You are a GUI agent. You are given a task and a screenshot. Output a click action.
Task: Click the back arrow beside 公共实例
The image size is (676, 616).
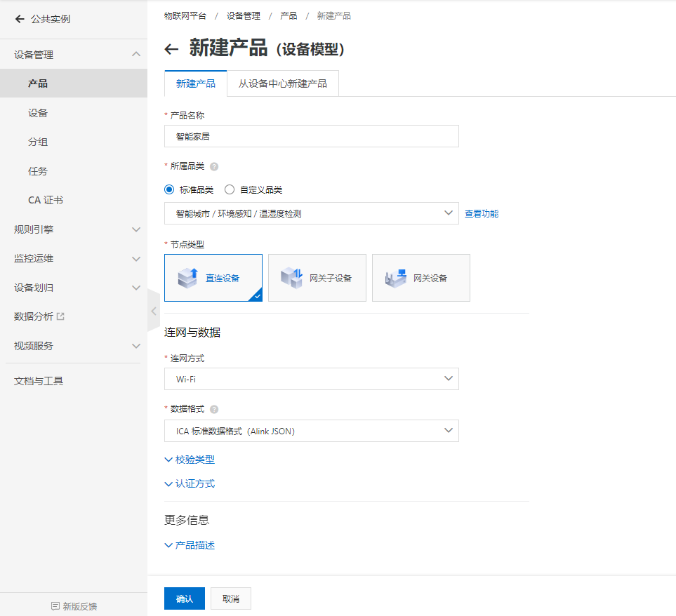tap(20, 20)
